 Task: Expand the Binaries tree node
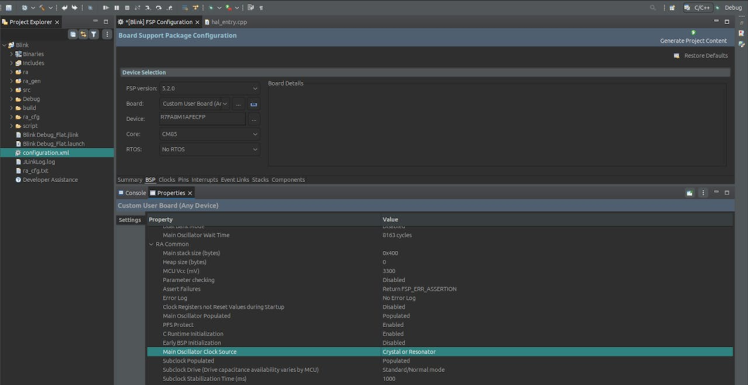(x=11, y=54)
